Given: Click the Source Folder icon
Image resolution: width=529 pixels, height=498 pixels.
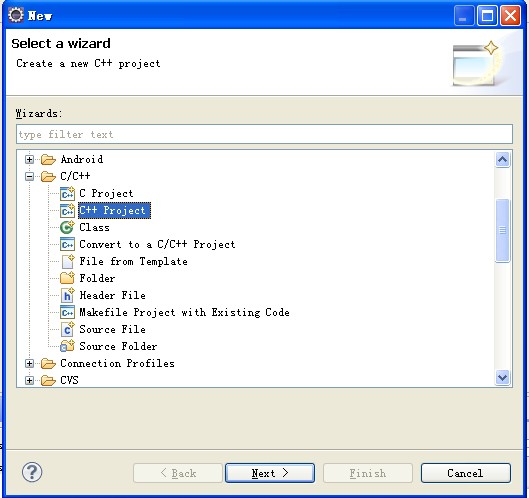Looking at the screenshot, I should tap(67, 346).
